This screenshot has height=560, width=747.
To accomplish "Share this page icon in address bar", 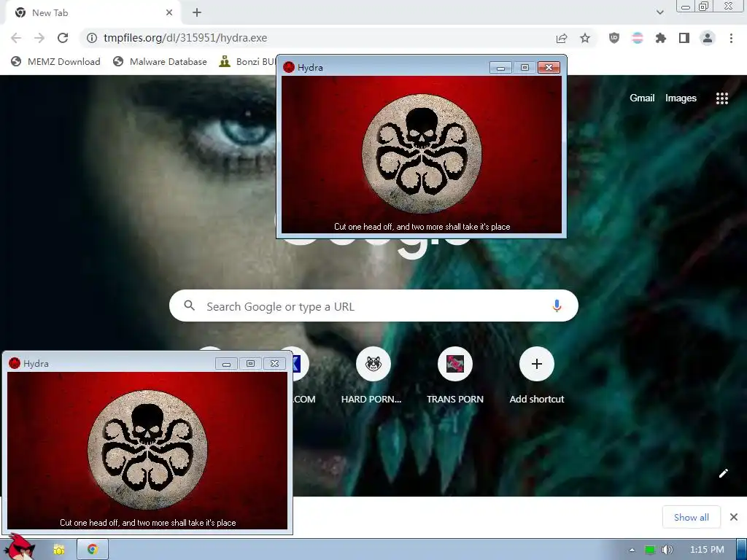I will (562, 38).
